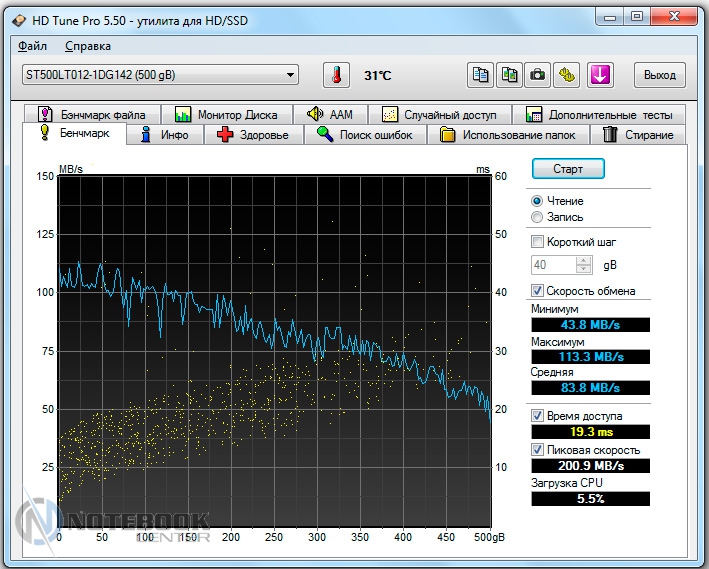Uncheck the Время доступа checkbox

click(x=538, y=415)
